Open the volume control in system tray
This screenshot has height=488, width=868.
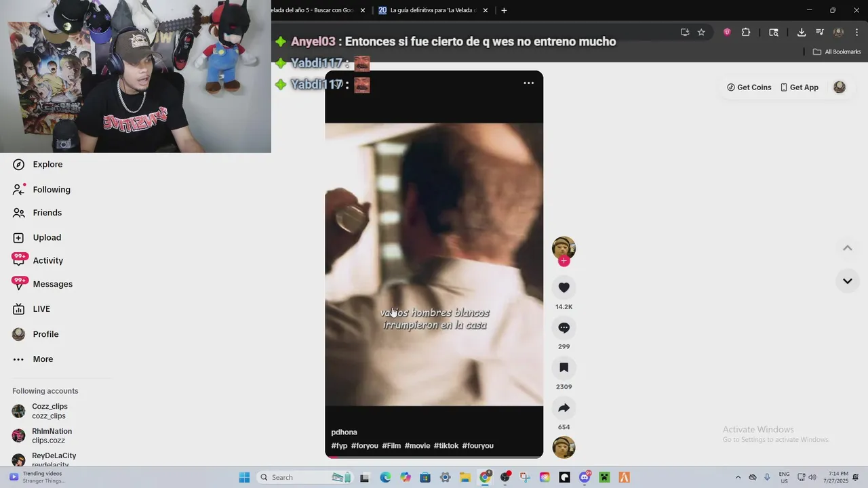pyautogui.click(x=812, y=477)
